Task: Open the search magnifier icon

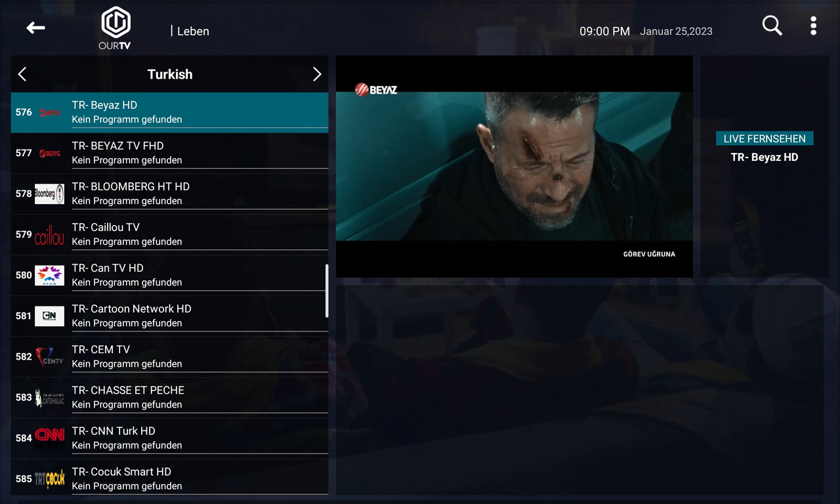Action: (x=772, y=26)
